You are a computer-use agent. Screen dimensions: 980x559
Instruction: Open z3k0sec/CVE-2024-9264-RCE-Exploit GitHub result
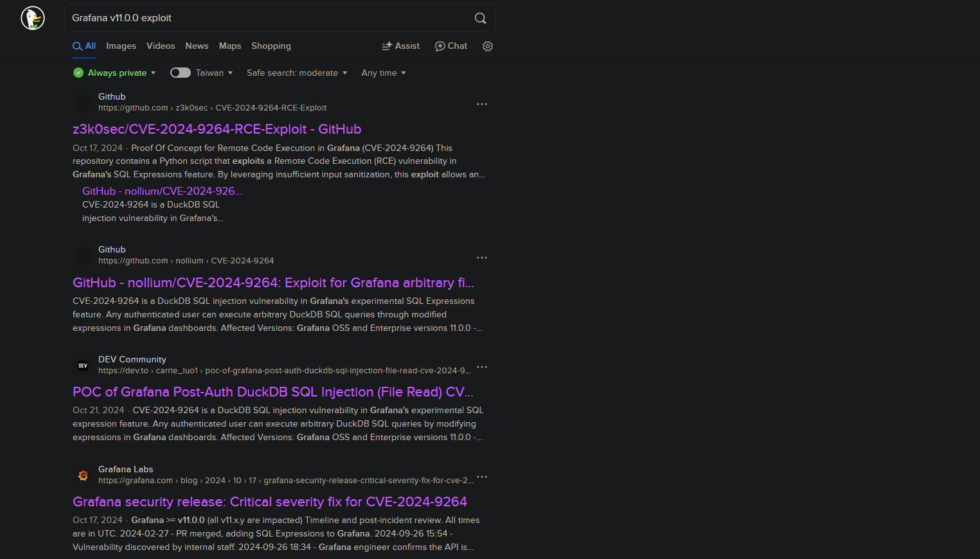coord(217,129)
